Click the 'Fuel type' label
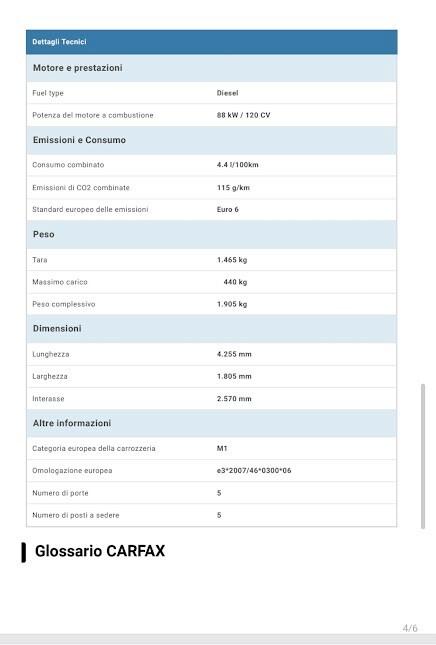 tap(48, 93)
